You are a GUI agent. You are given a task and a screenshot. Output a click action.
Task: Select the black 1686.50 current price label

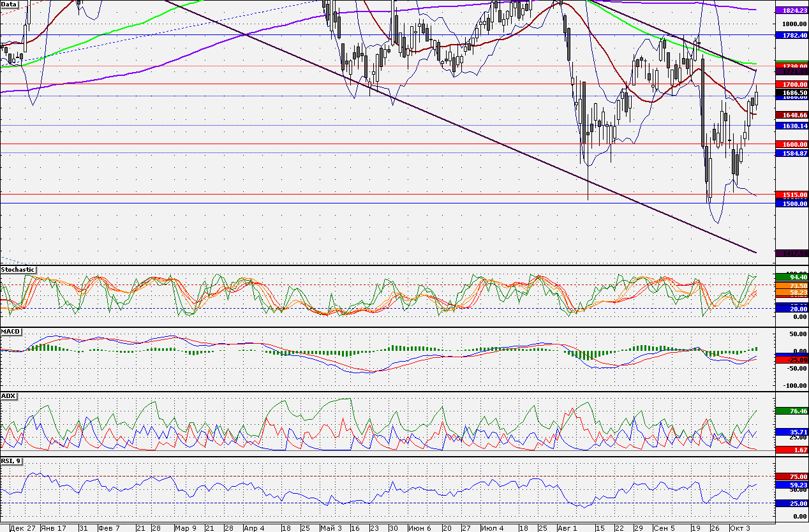click(791, 92)
